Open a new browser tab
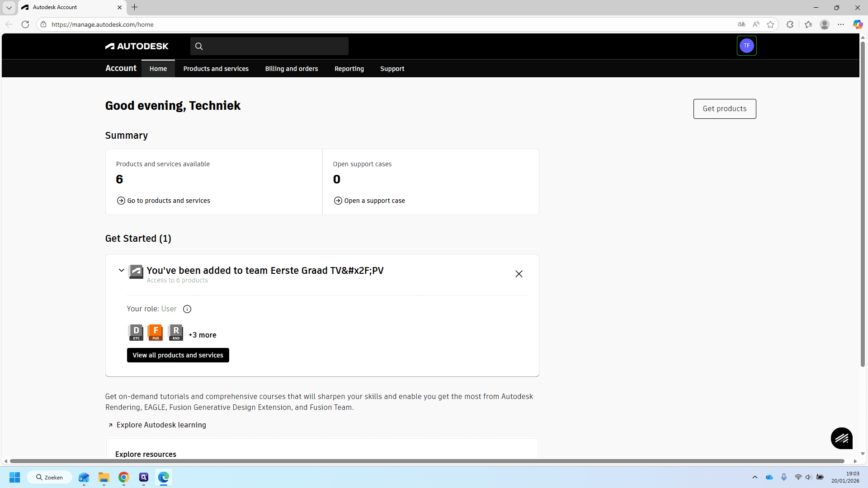The height and width of the screenshot is (488, 868). pyautogui.click(x=135, y=7)
